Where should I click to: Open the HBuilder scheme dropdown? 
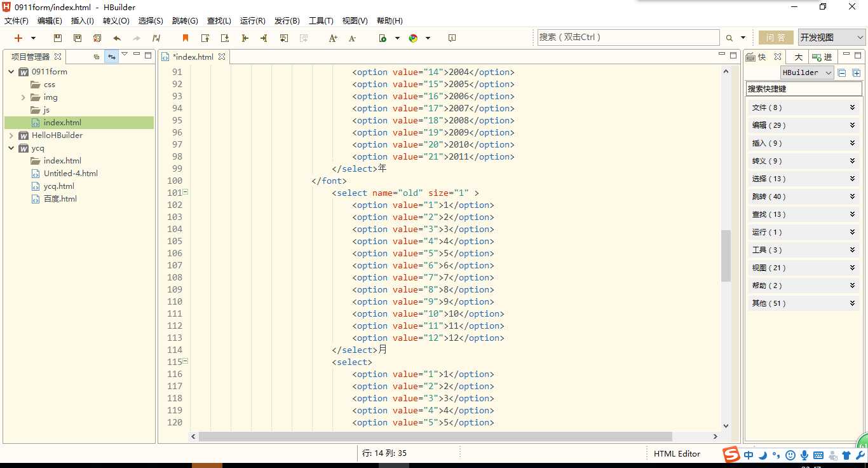[807, 72]
